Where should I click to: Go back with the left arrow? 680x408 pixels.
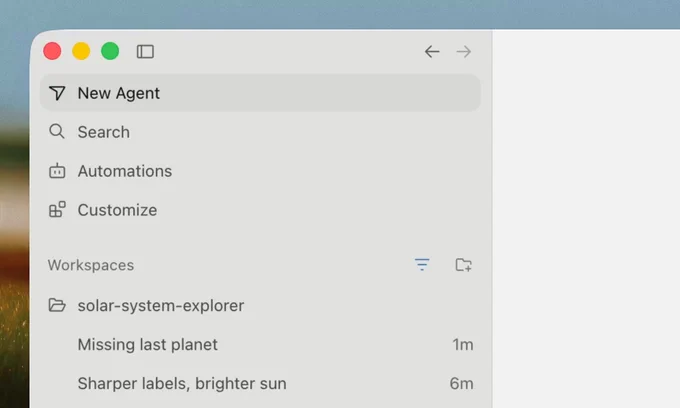(x=432, y=52)
